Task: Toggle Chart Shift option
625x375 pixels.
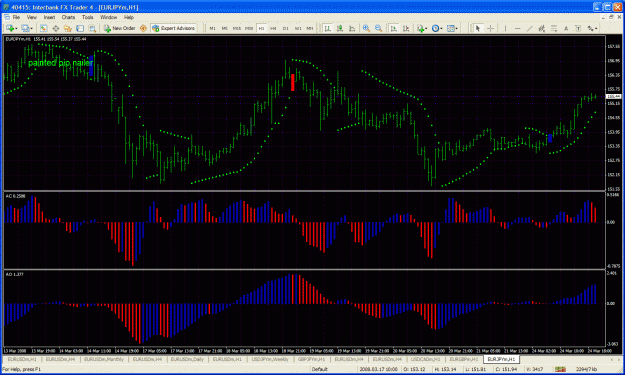Action: (x=406, y=28)
